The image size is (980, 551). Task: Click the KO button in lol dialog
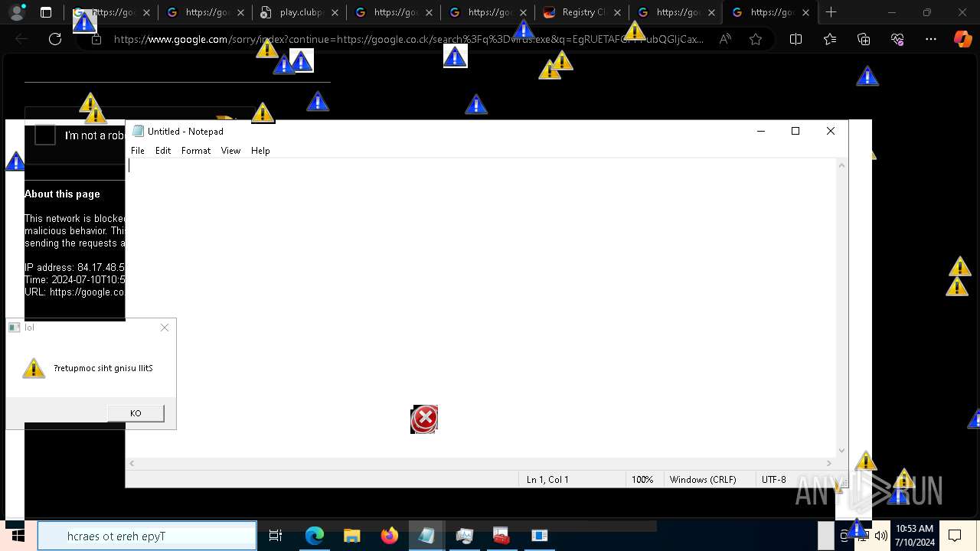136,413
